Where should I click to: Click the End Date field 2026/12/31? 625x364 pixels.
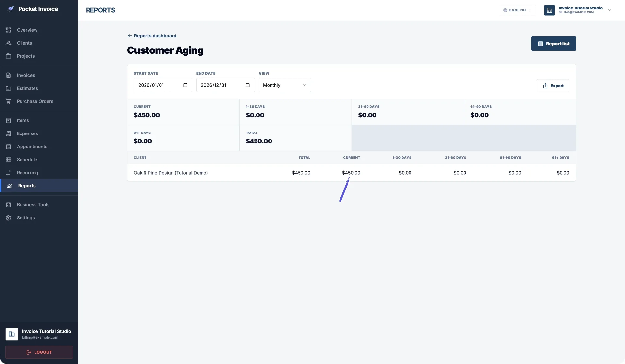(x=225, y=85)
